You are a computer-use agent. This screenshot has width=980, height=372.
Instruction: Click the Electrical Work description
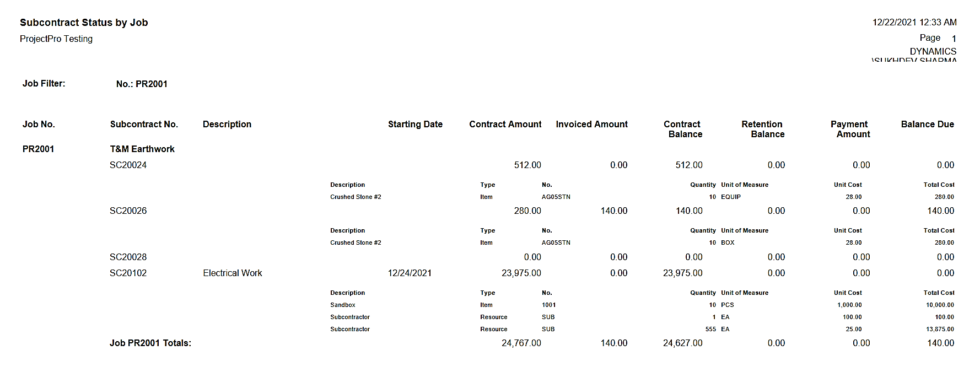click(232, 273)
